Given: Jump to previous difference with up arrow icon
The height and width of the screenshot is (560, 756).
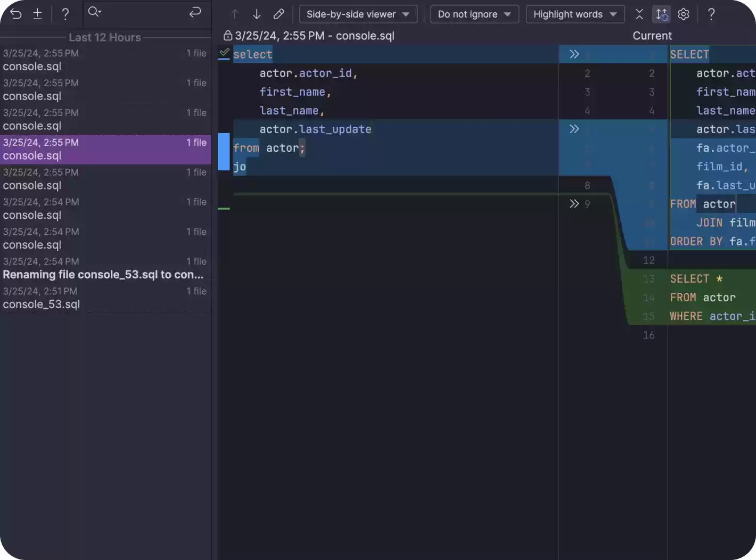Looking at the screenshot, I should pos(234,14).
